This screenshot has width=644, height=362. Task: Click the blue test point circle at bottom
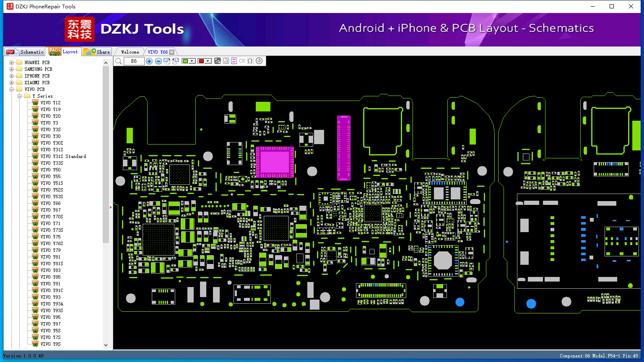coord(460,302)
